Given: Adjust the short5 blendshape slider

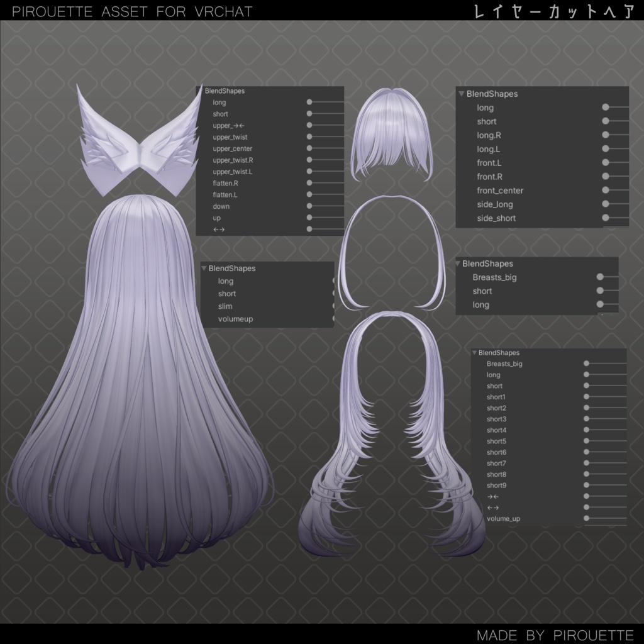Looking at the screenshot, I should 586,441.
